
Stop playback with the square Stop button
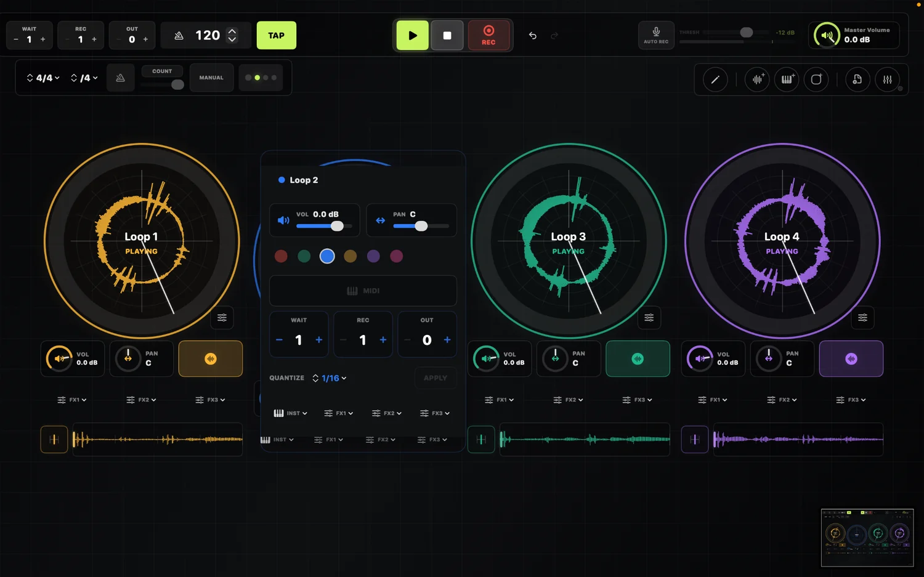447,36
